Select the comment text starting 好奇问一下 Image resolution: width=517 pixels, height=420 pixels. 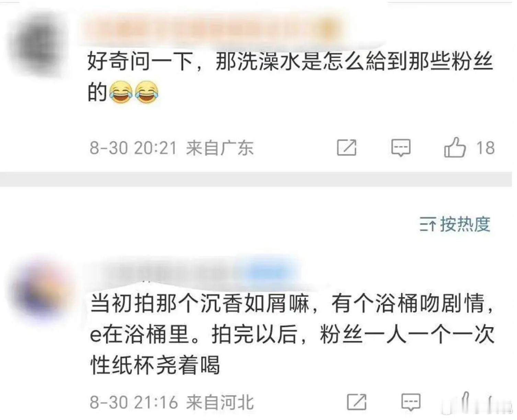pyautogui.click(x=290, y=77)
